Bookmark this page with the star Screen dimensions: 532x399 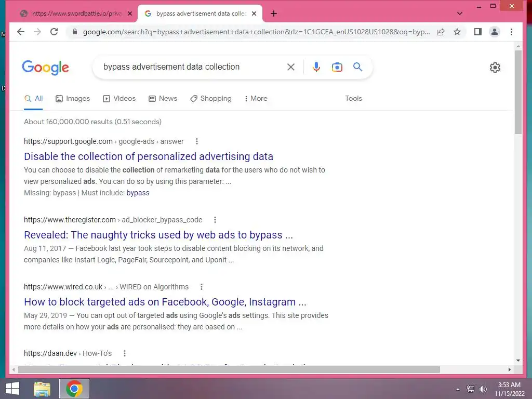(x=457, y=32)
